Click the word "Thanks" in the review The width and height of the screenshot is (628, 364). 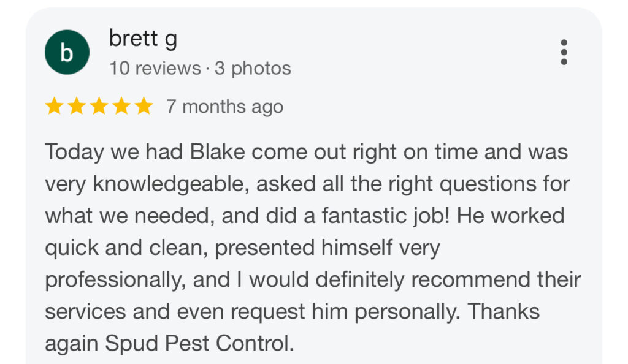point(504,311)
